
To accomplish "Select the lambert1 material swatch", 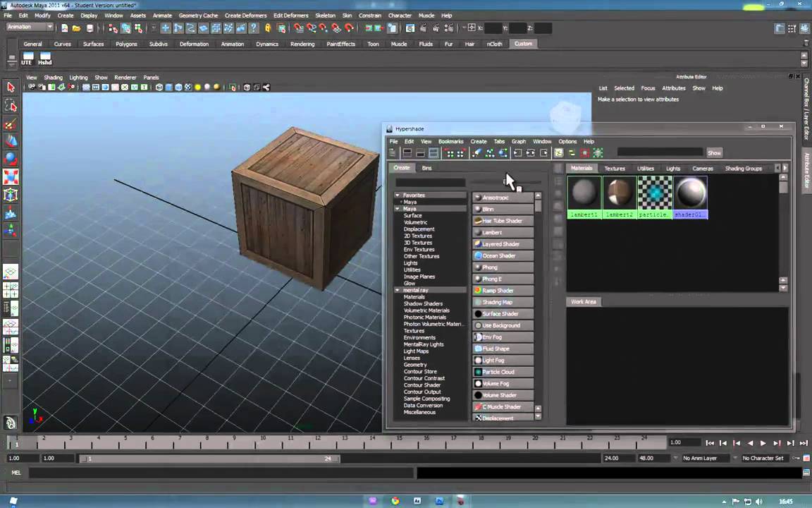I will pyautogui.click(x=584, y=197).
